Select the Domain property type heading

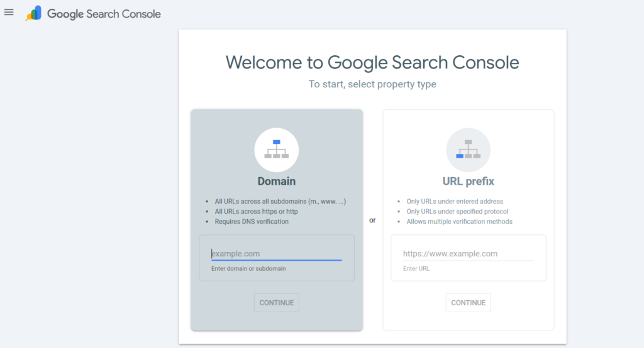(277, 182)
